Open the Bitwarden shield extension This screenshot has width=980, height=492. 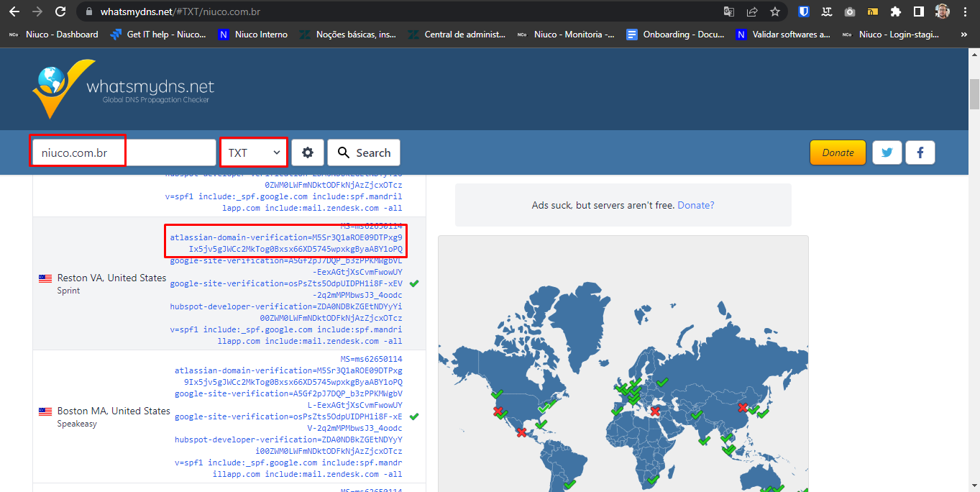pyautogui.click(x=804, y=12)
